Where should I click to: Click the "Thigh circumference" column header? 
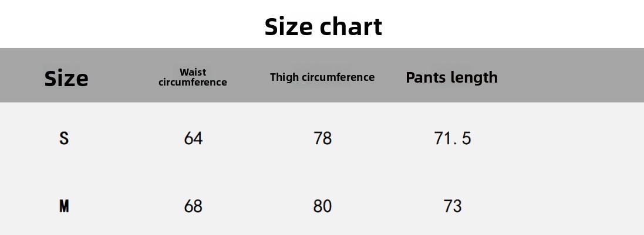(x=322, y=77)
